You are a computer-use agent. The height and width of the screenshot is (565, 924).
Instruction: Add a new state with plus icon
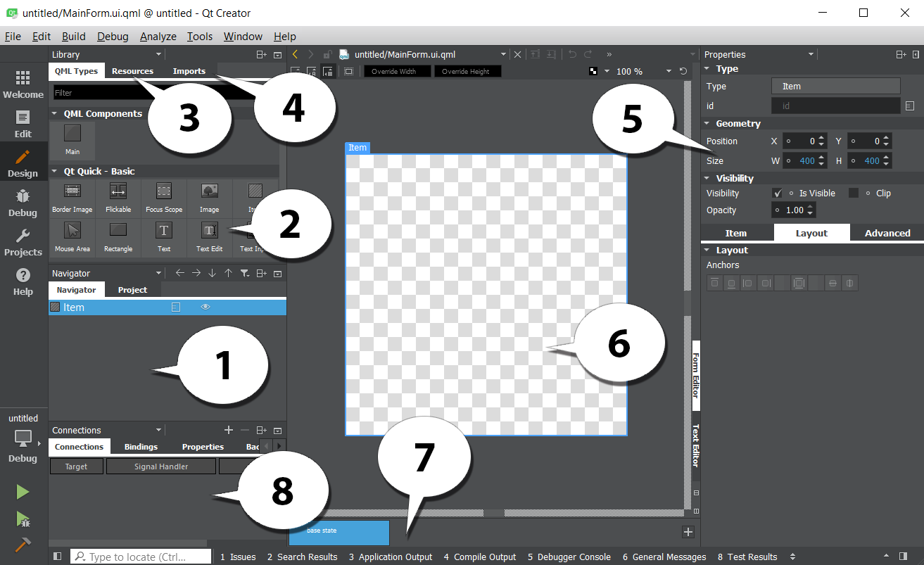pyautogui.click(x=688, y=532)
